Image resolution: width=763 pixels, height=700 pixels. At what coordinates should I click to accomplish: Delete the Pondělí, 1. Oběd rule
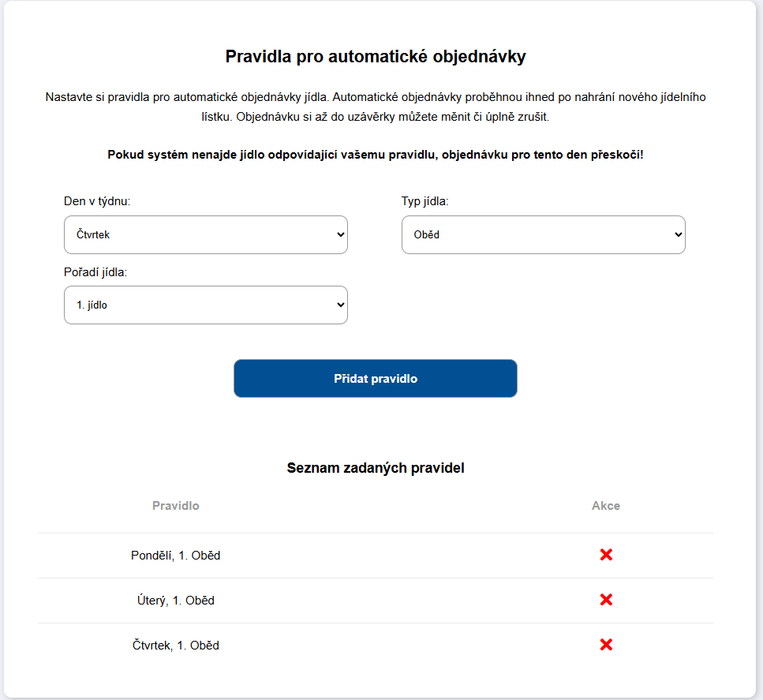(x=606, y=555)
